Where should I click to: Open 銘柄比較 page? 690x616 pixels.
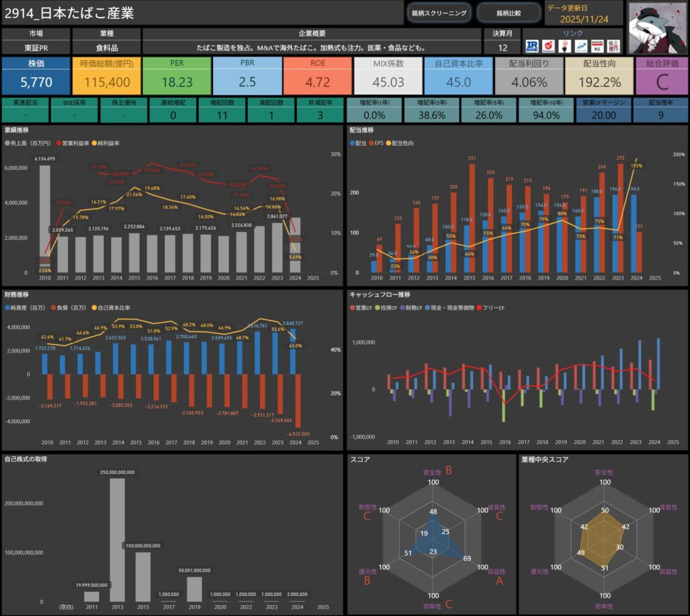(509, 13)
